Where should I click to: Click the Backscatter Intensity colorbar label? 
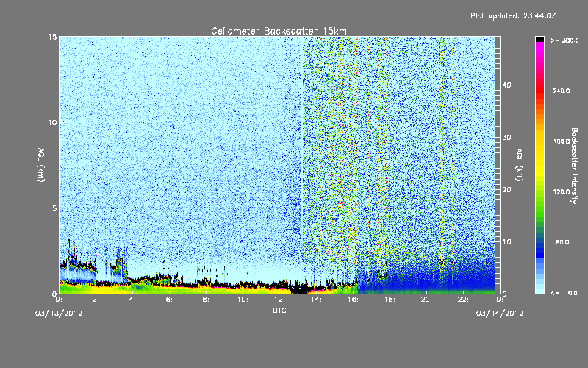click(574, 166)
